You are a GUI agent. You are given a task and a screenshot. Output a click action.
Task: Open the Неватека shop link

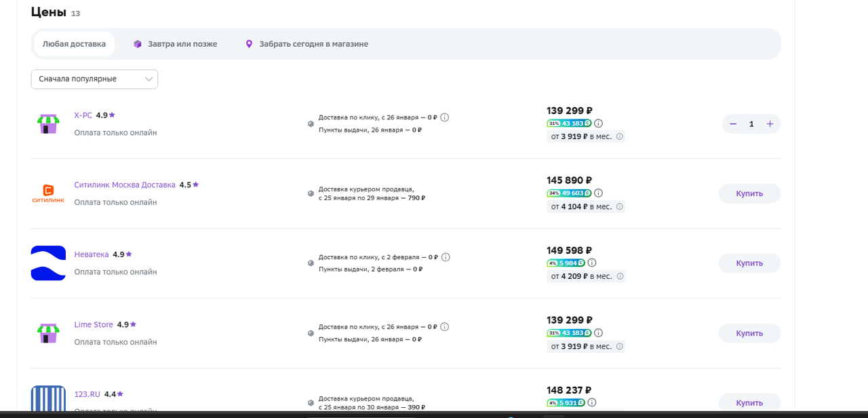coord(92,254)
